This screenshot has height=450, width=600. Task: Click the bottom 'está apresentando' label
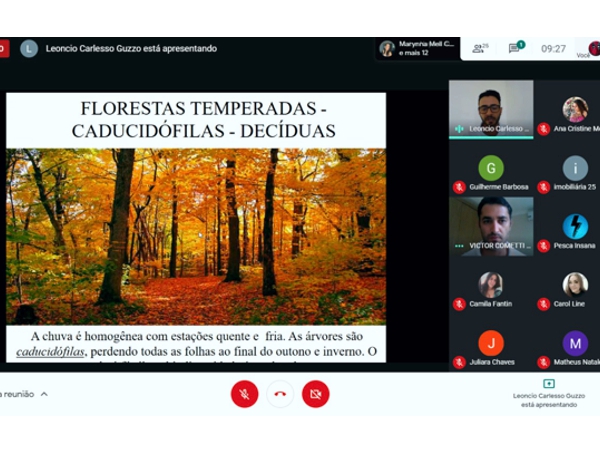pyautogui.click(x=549, y=405)
